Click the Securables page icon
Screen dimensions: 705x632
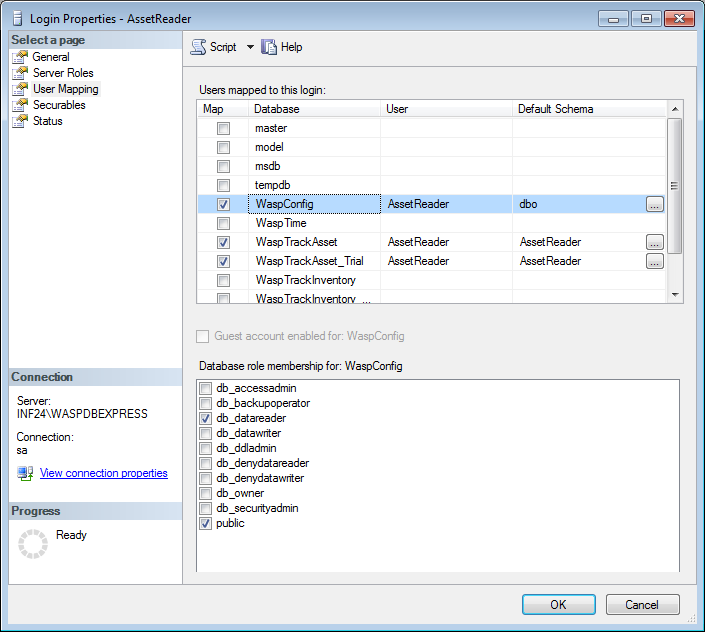(x=20, y=105)
